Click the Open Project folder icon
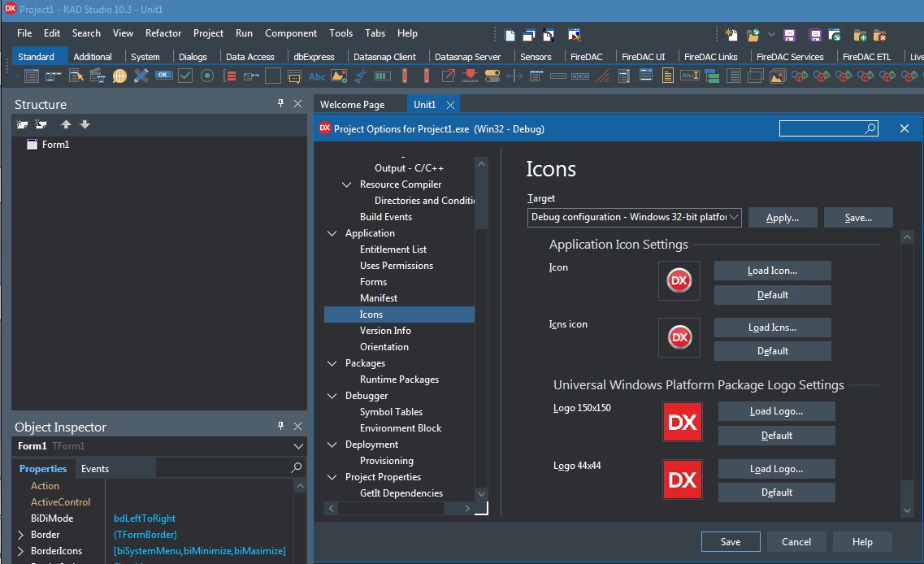 (753, 36)
